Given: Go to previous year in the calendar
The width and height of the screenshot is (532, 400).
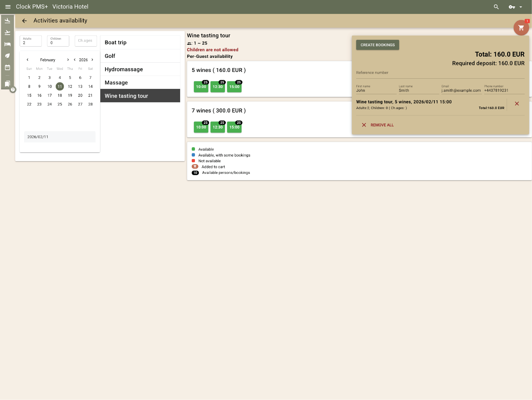Looking at the screenshot, I should click(x=75, y=60).
